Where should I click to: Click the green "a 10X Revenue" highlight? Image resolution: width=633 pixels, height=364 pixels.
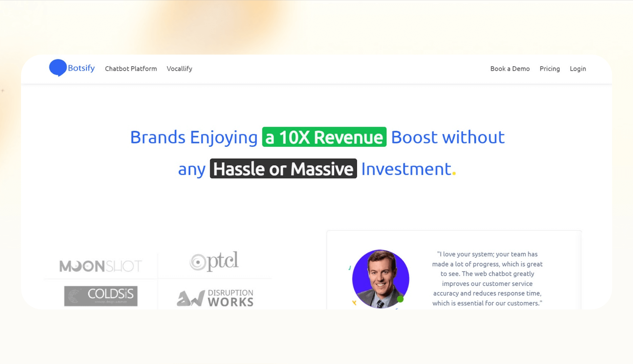pyautogui.click(x=324, y=137)
